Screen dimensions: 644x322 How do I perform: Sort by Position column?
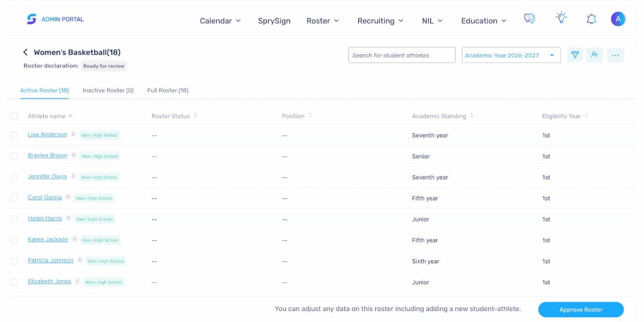[310, 116]
